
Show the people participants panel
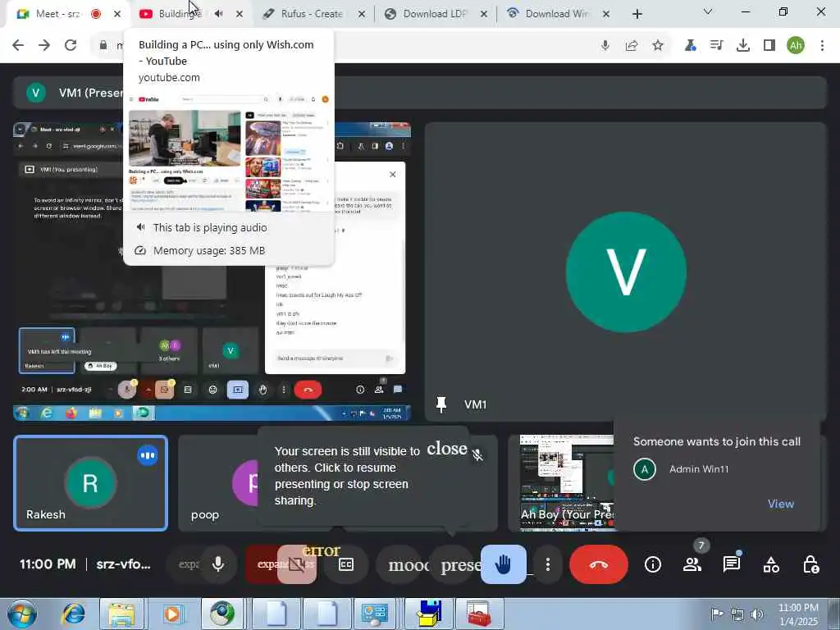click(692, 564)
